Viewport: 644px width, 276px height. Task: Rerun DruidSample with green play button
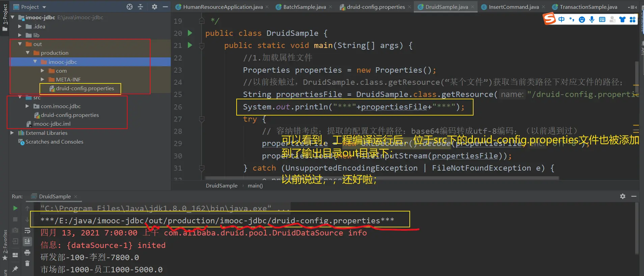coord(15,208)
